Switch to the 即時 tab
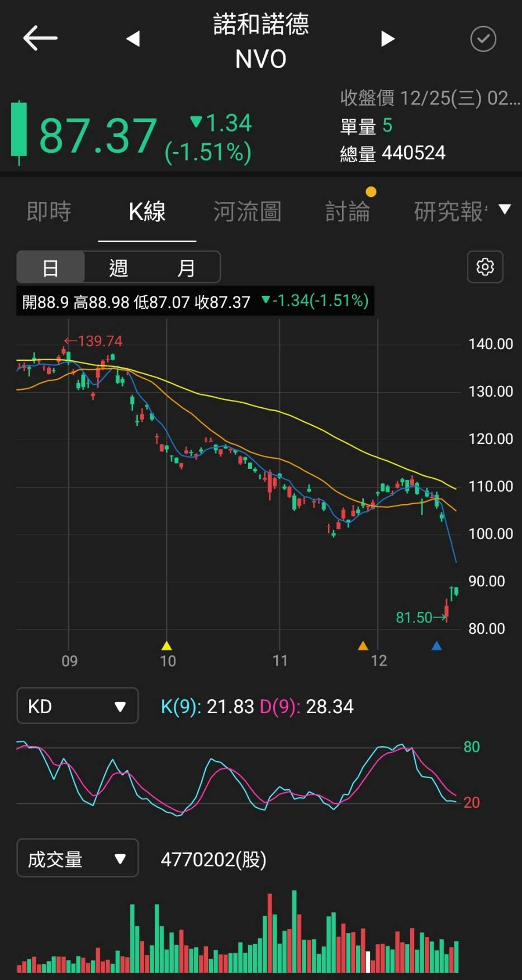 tap(49, 211)
